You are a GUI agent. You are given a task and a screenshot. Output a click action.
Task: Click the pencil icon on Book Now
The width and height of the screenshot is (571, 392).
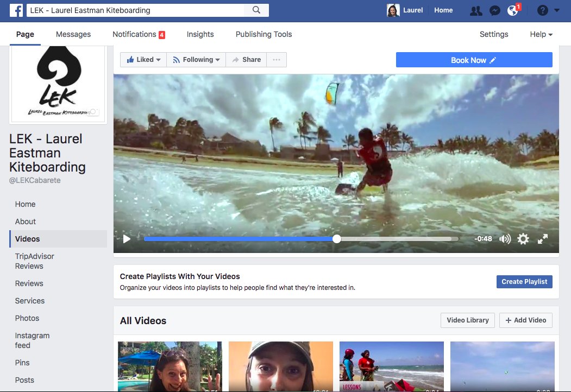[x=493, y=60]
